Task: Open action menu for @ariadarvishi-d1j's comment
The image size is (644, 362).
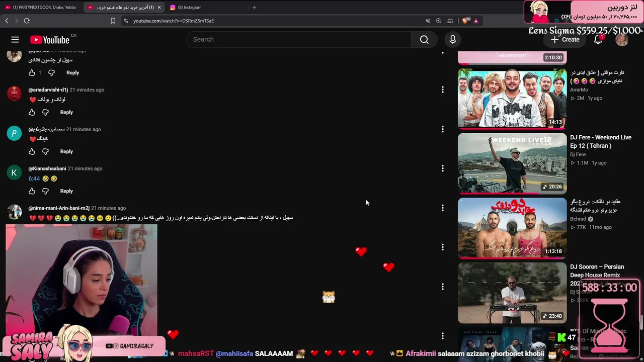Action: tap(443, 89)
